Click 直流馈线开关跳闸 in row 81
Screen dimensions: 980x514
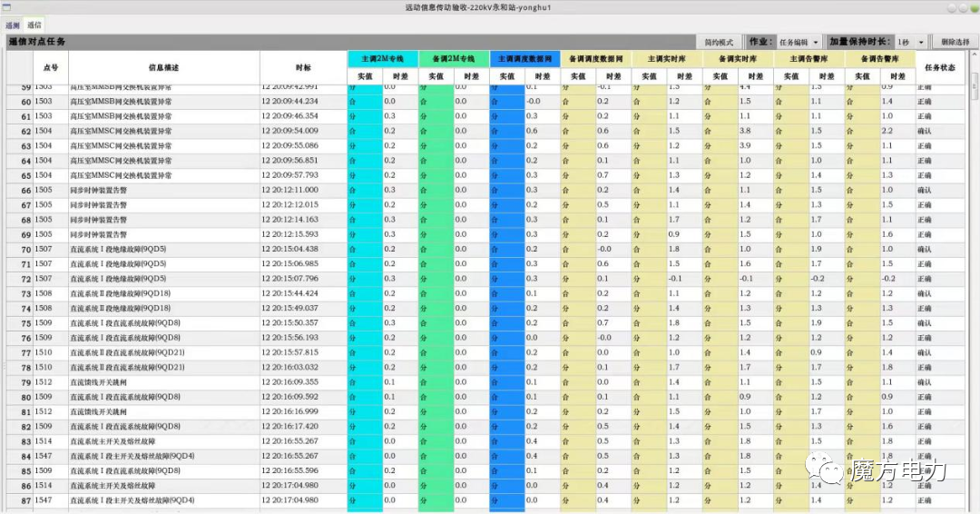(98, 412)
